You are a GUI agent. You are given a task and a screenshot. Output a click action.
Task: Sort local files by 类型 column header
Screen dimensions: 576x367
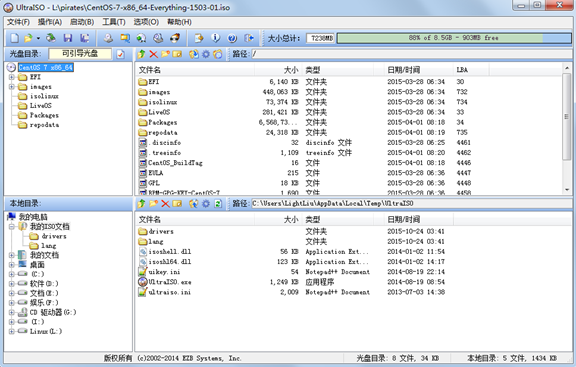coord(338,220)
